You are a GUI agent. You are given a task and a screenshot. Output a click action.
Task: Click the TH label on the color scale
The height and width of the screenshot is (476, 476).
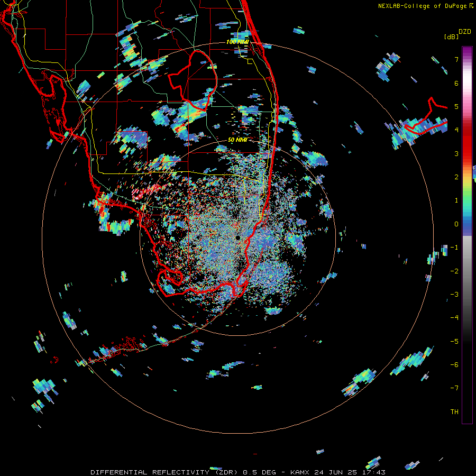[454, 411]
